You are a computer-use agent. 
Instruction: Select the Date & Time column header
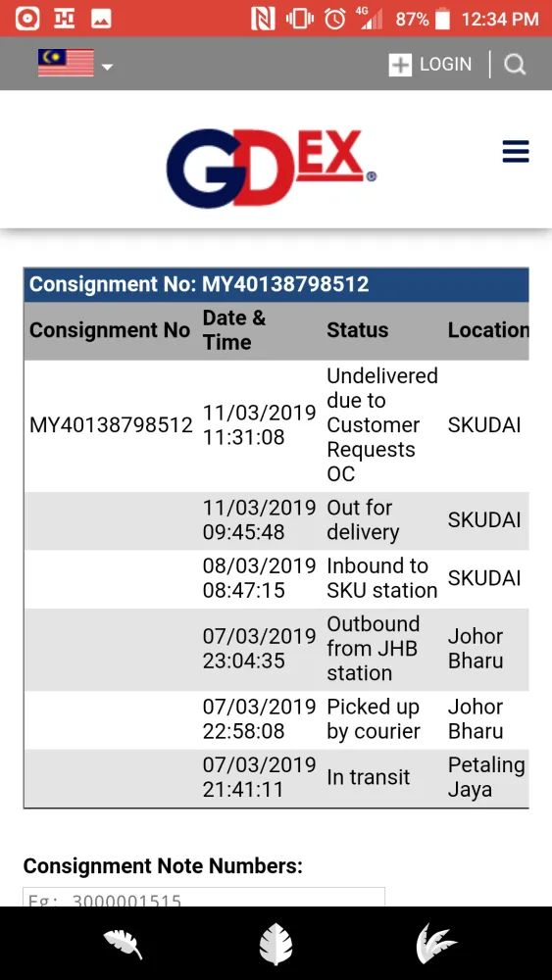tap(234, 330)
